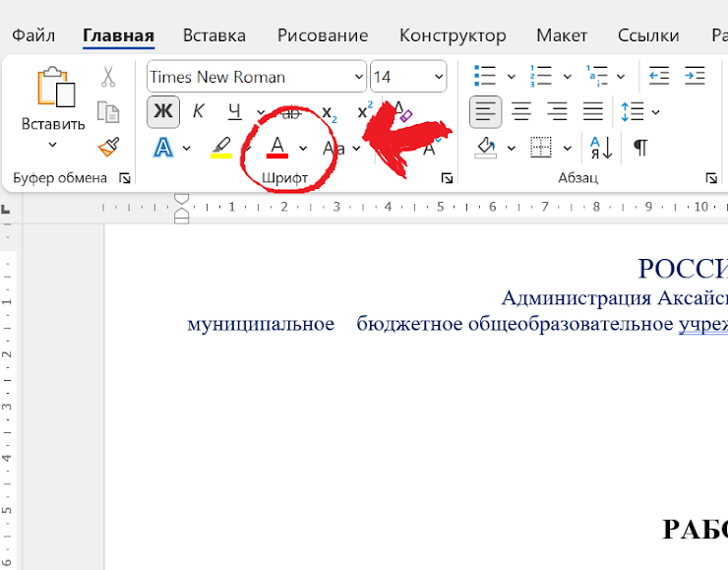
Task: Open bullet library dropdown arrow
Action: 512,77
